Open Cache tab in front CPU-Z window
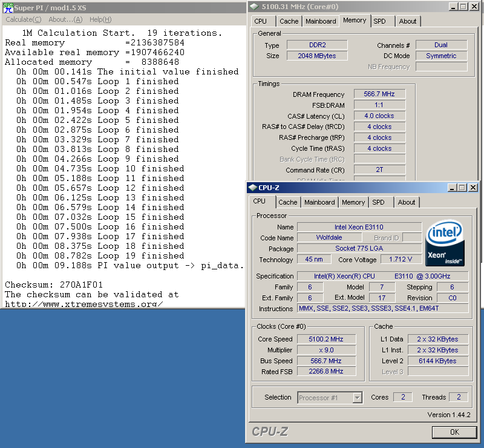 288,202
